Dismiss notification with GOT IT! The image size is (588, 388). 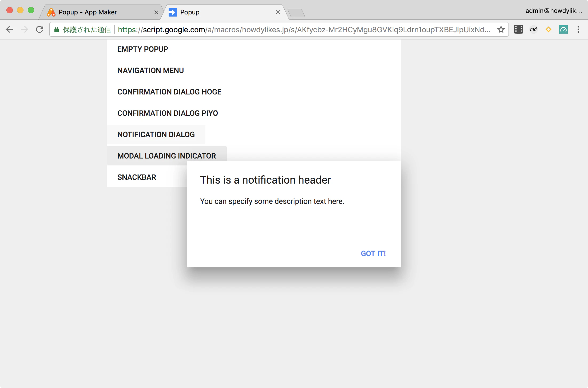373,254
